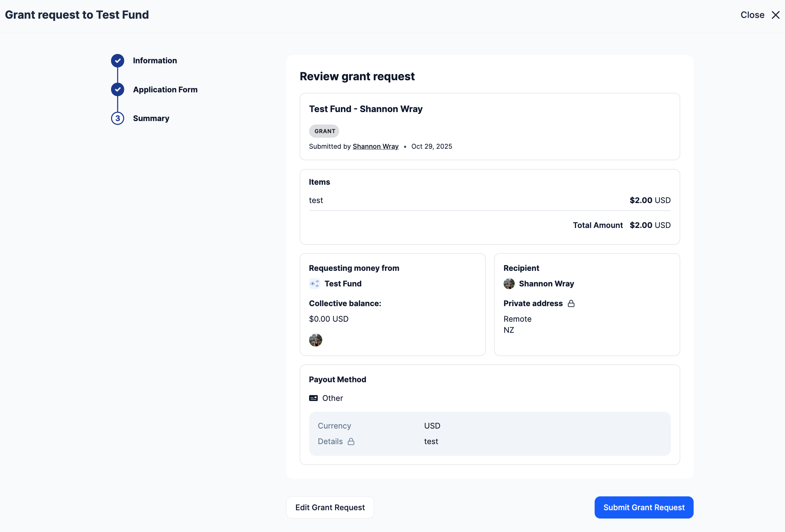
Task: Click the card icon beside Other payout
Action: pos(313,398)
